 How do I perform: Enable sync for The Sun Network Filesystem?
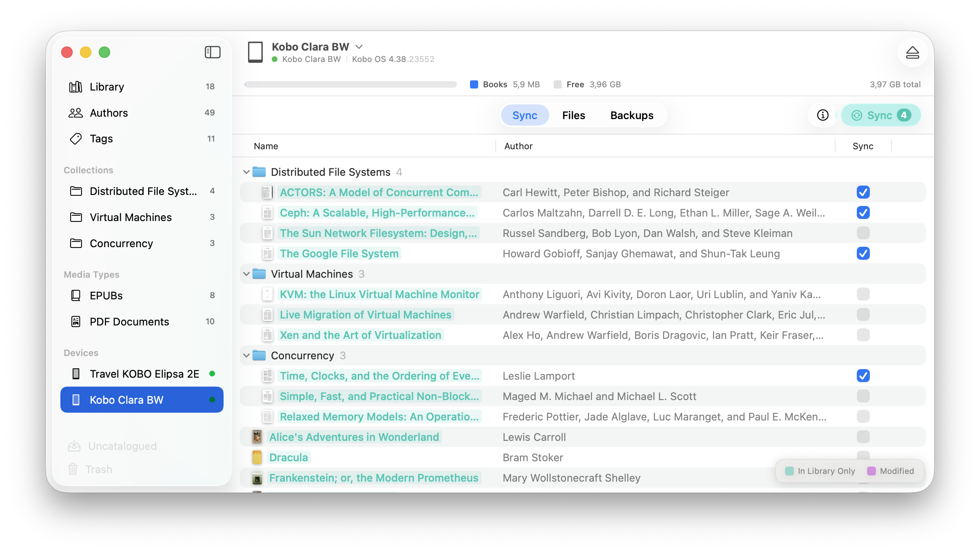(863, 233)
